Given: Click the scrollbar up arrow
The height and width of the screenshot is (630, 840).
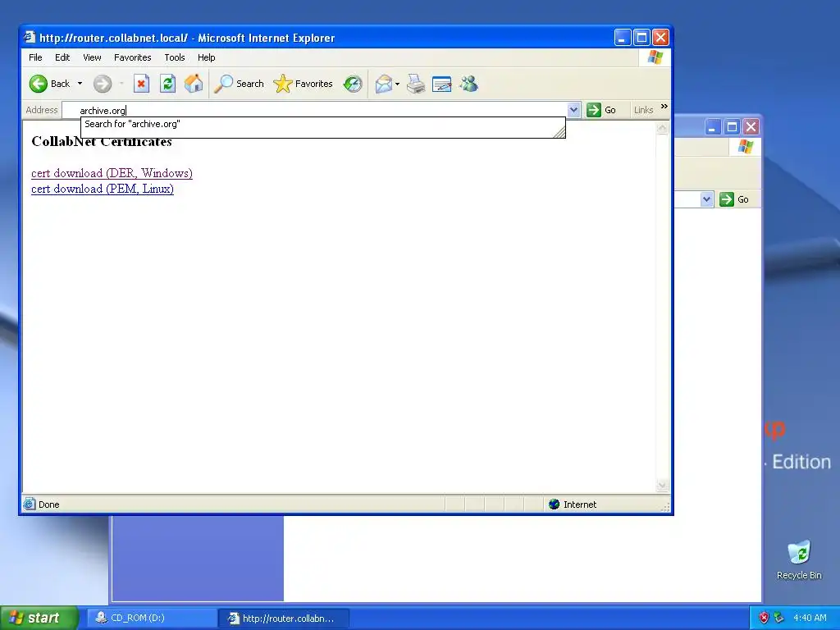Looking at the screenshot, I should click(x=662, y=128).
